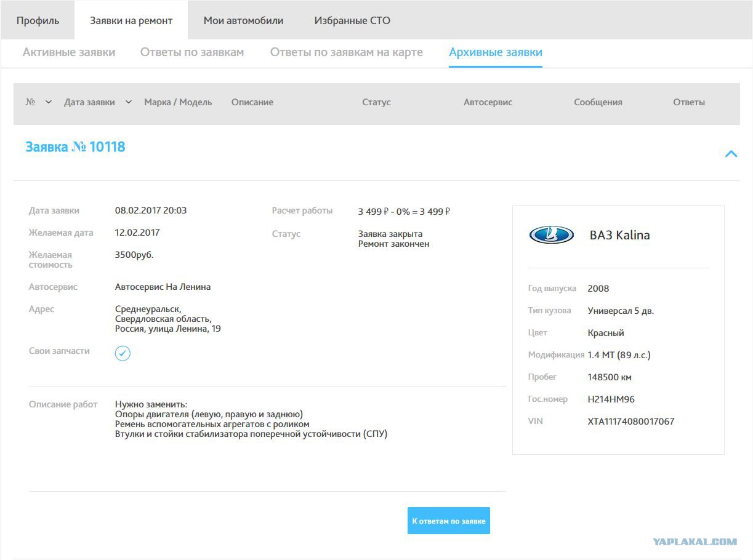Click the Статус column header
Viewport: 753px width, 560px height.
(x=376, y=102)
